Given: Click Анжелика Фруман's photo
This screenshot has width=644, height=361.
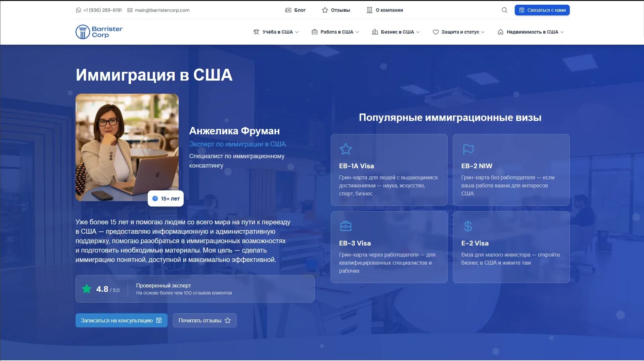Looking at the screenshot, I should (x=127, y=147).
